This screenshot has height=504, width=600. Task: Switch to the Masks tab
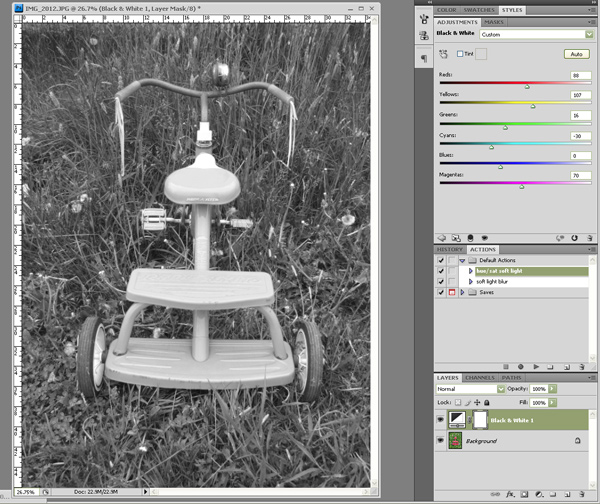pyautogui.click(x=493, y=21)
